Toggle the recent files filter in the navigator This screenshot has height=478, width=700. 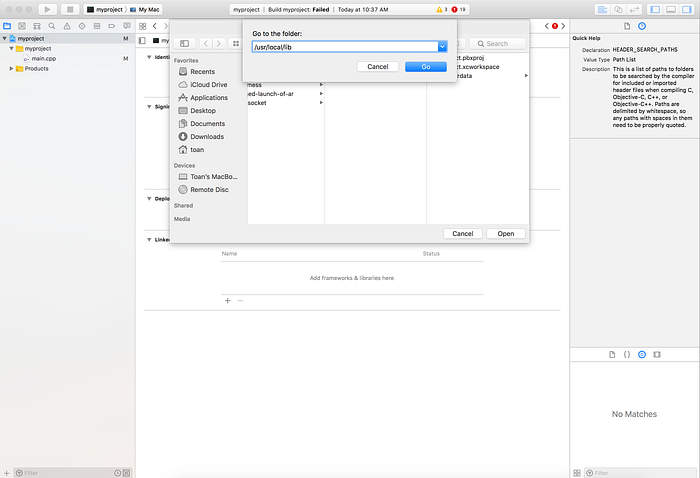click(x=117, y=473)
